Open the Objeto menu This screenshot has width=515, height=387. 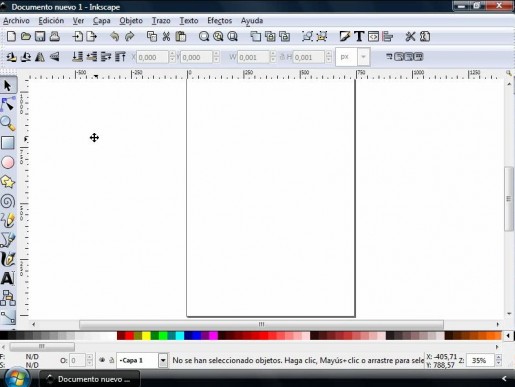click(x=131, y=21)
